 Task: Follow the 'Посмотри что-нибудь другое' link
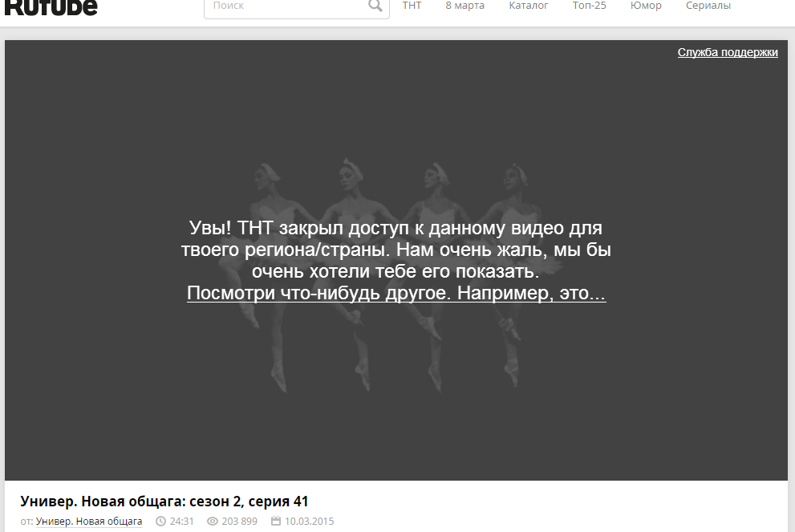pyautogui.click(x=396, y=293)
